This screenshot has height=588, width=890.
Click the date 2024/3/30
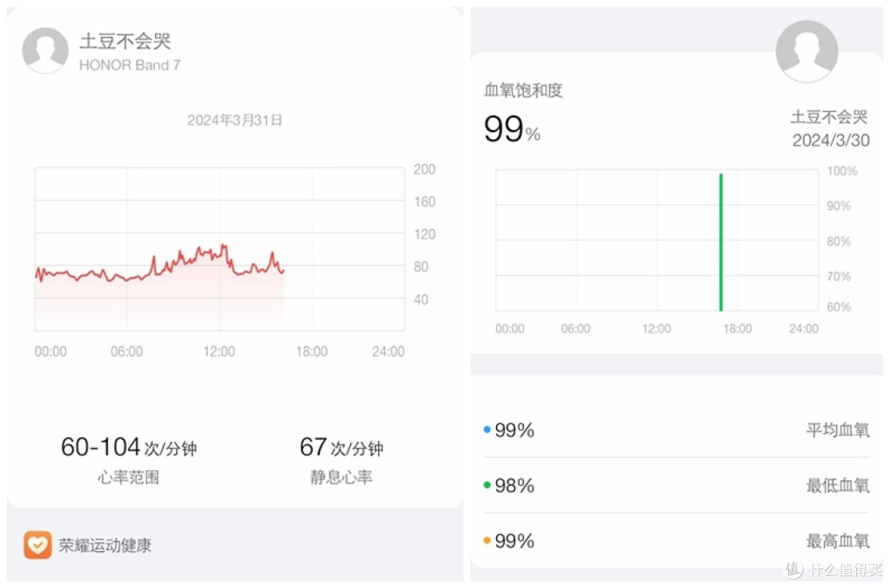(831, 140)
